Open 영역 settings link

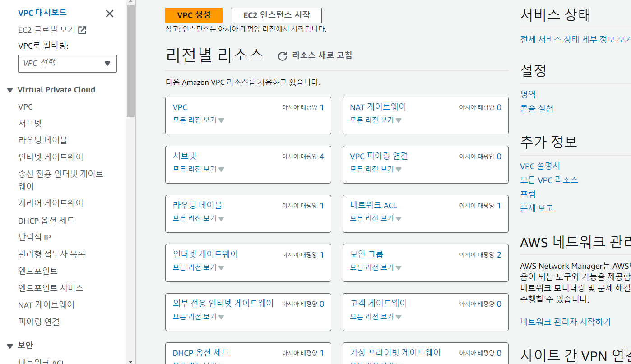pyautogui.click(x=528, y=94)
